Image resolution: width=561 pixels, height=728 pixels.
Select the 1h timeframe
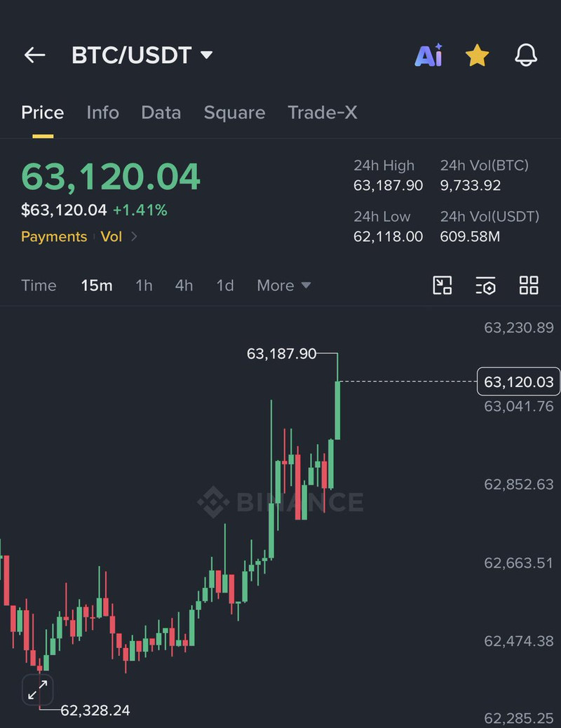[144, 285]
